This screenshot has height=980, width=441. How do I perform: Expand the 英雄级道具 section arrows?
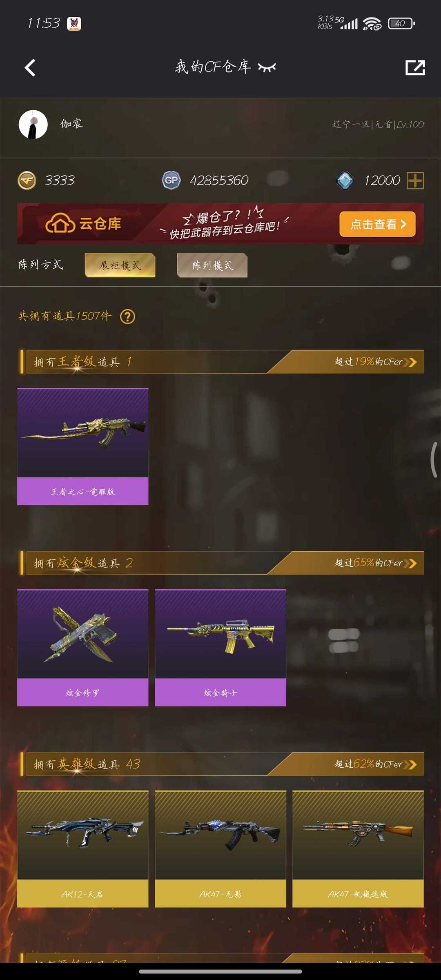click(x=410, y=764)
